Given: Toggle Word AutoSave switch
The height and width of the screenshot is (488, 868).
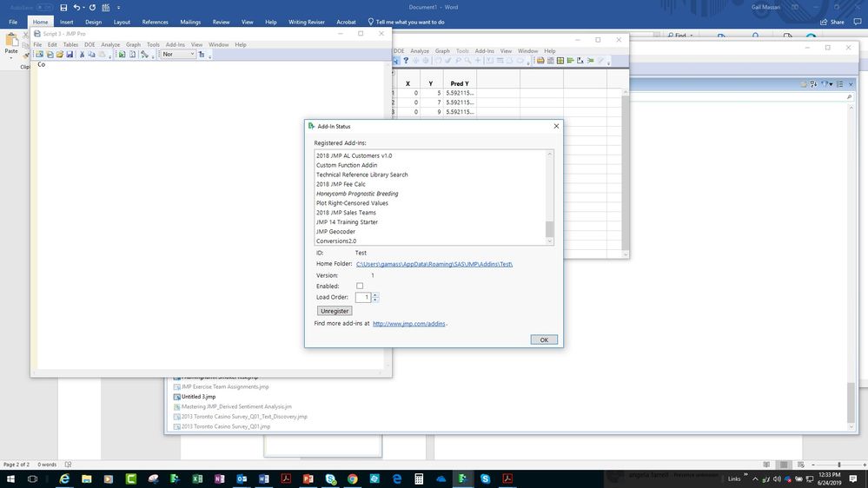Looking at the screenshot, I should tap(44, 7).
